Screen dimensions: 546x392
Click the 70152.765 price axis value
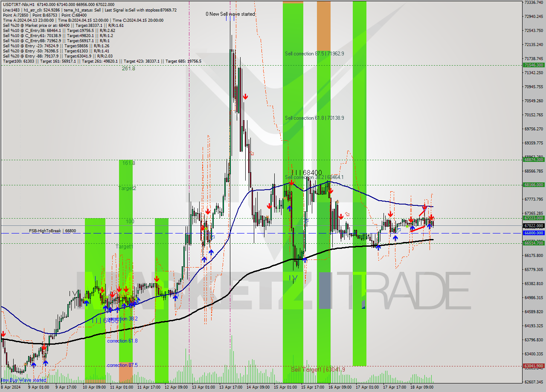tap(533, 115)
